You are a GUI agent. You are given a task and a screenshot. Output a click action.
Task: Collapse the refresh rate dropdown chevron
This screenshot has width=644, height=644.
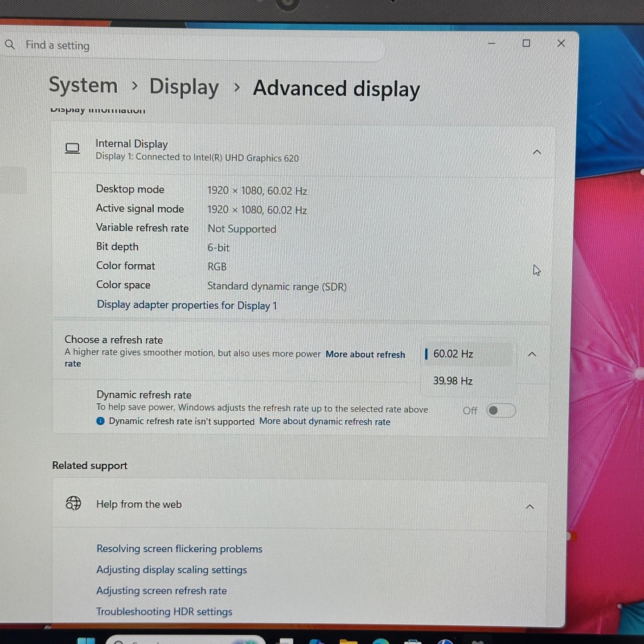pos(532,354)
